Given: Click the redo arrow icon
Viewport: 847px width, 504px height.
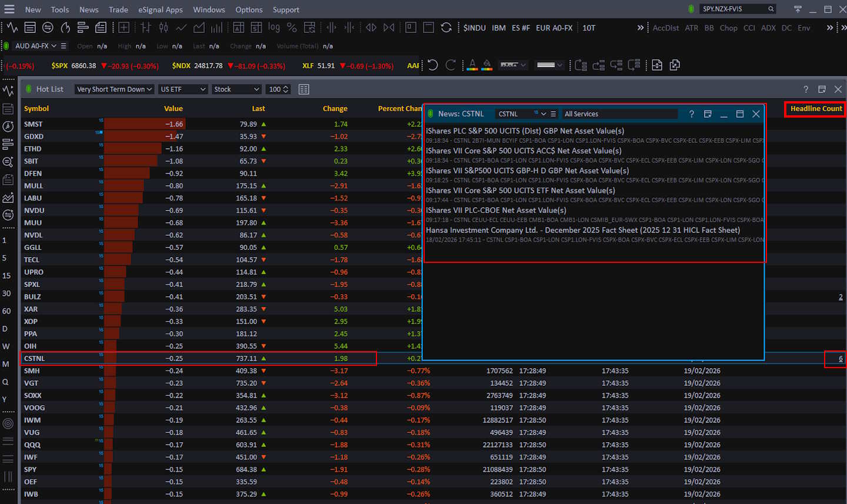Looking at the screenshot, I should (x=451, y=65).
